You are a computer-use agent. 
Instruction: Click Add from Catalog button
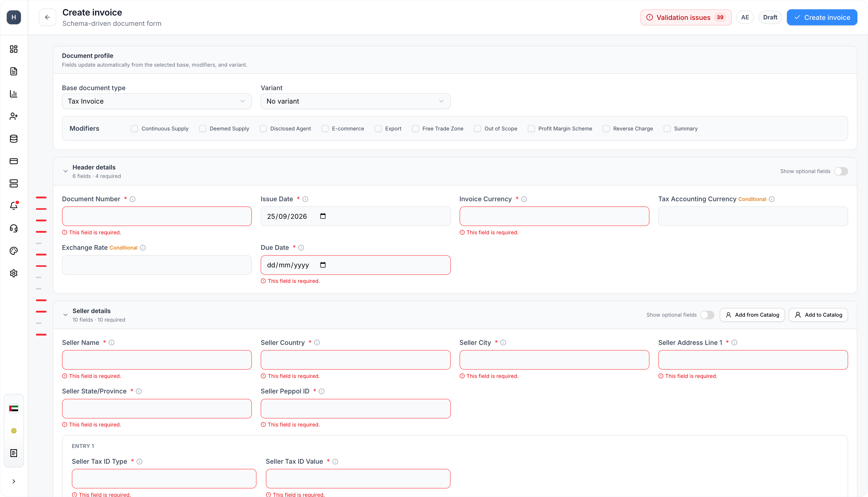point(752,315)
